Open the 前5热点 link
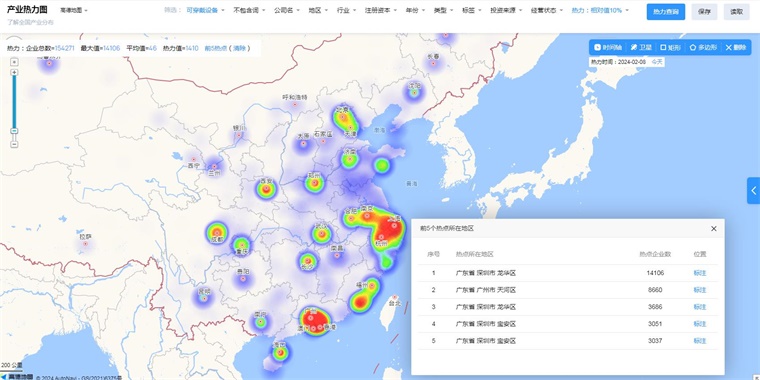The height and width of the screenshot is (380, 760). point(216,48)
